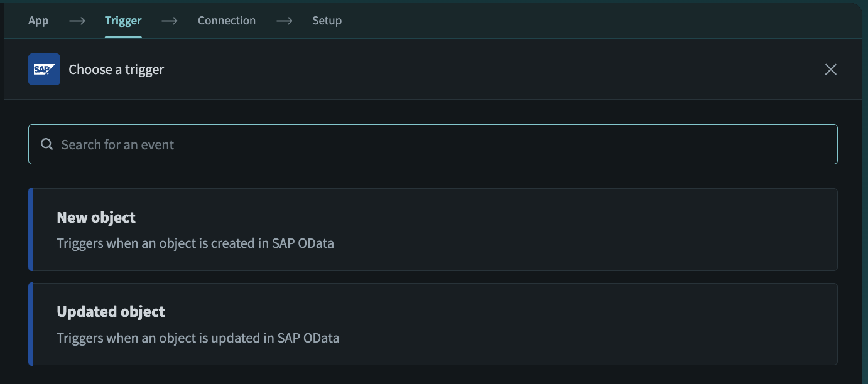Choose the New object trigger card
Image resolution: width=868 pixels, height=384 pixels.
pyautogui.click(x=433, y=230)
